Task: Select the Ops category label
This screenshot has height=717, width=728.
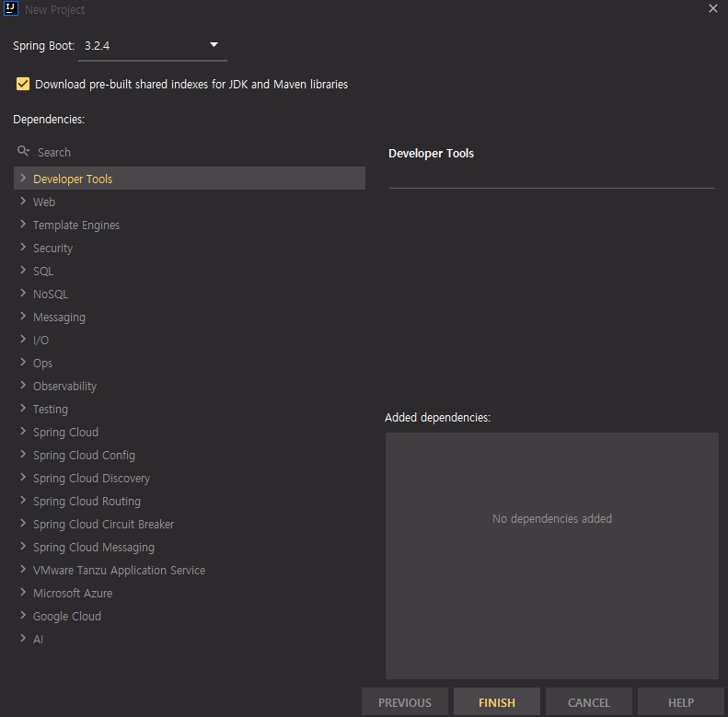Action: 42,364
